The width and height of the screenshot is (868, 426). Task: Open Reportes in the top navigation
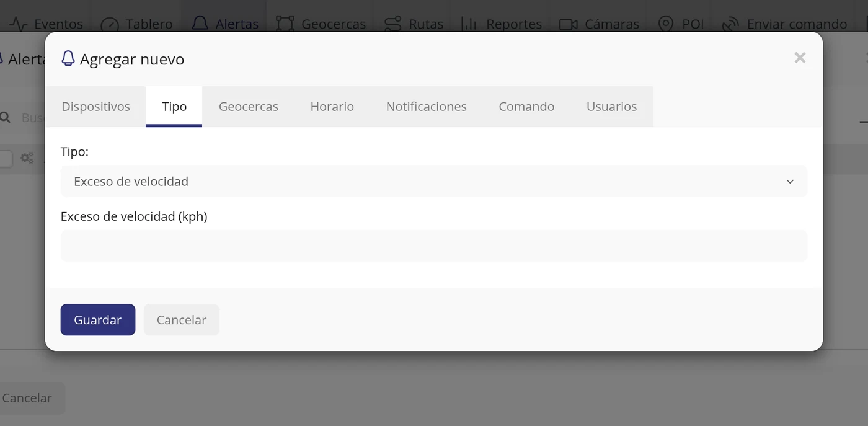point(502,24)
